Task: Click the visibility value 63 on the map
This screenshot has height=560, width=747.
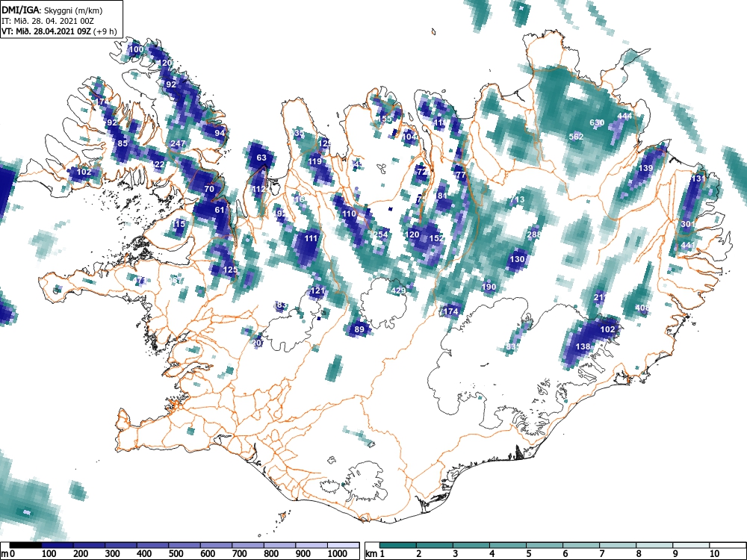Action: (261, 158)
